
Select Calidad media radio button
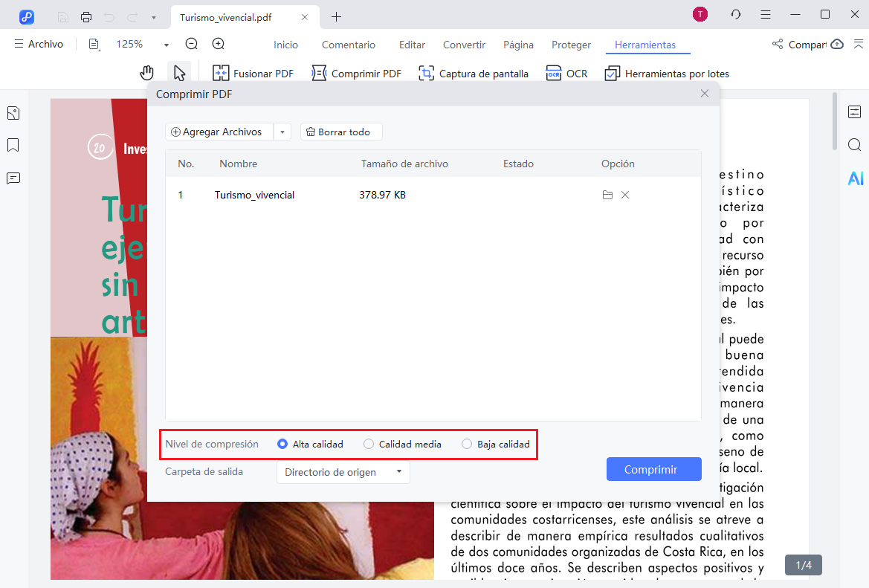click(x=369, y=444)
